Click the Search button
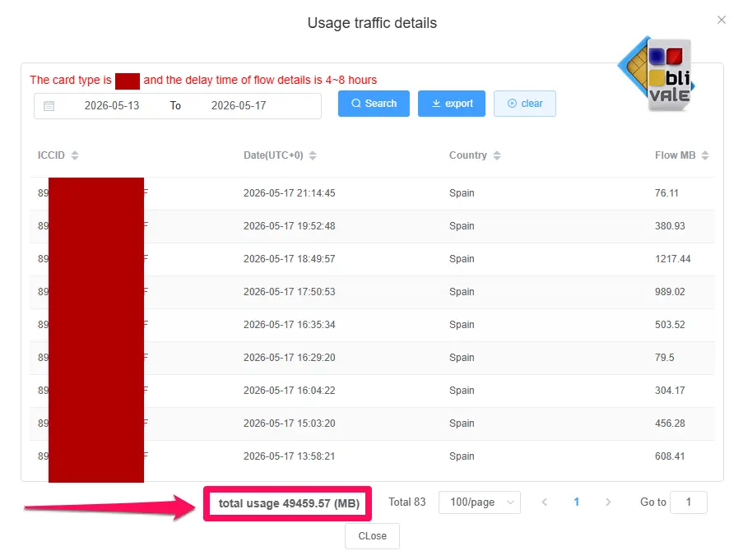Image resolution: width=743 pixels, height=560 pixels. (374, 103)
